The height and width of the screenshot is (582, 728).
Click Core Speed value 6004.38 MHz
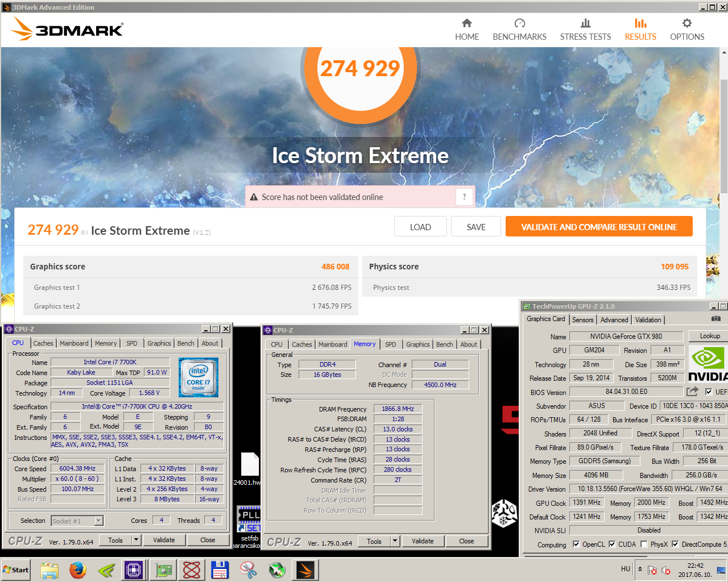click(x=77, y=469)
